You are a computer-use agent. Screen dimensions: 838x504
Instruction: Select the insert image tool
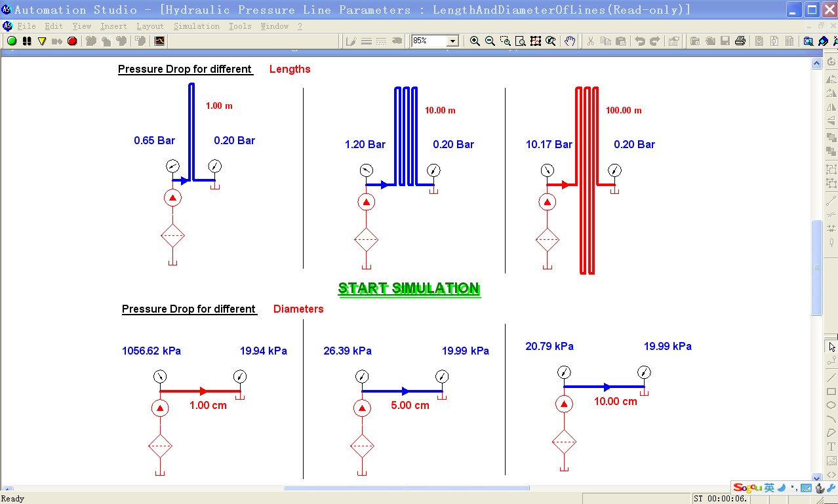[831, 461]
